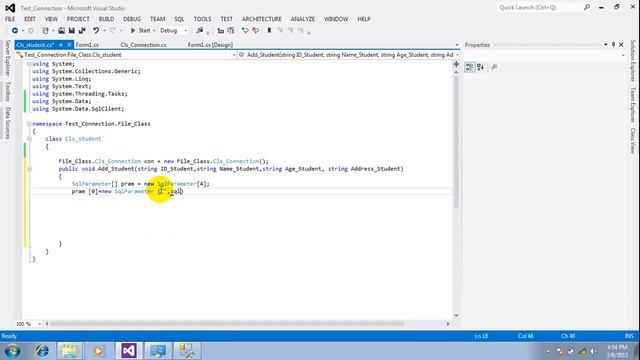Viewport: 640px width, 360px height.
Task: Open the VIEW menu
Action: [51, 19]
